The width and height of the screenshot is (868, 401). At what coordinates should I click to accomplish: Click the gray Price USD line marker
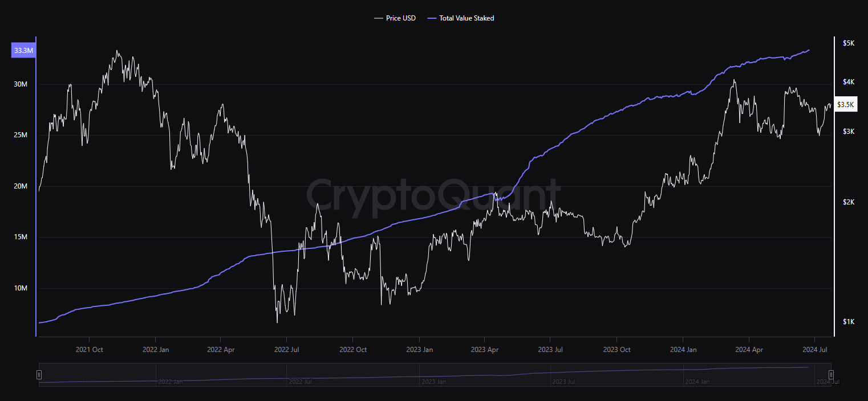click(x=379, y=18)
